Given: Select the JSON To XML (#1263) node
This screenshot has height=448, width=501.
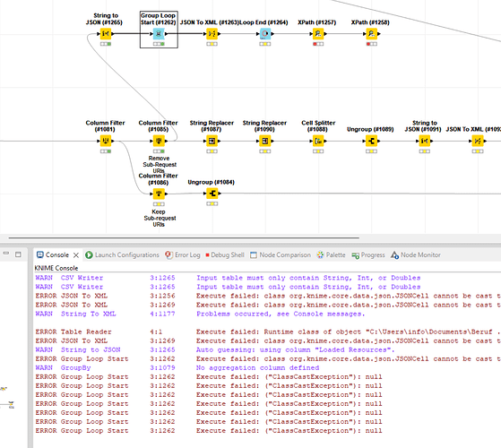Looking at the screenshot, I should (x=212, y=33).
